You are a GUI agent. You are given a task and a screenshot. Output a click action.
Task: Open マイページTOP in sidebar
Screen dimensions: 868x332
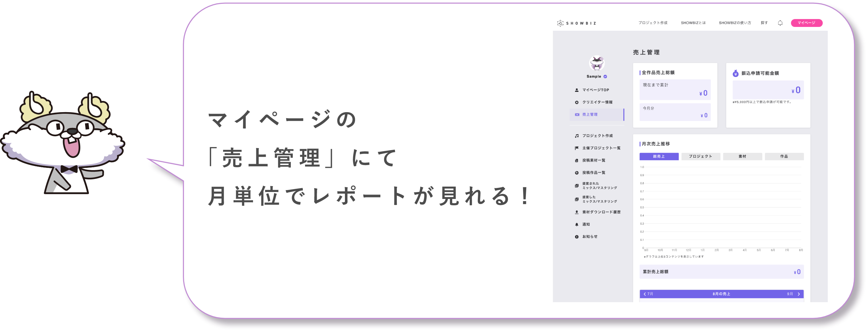(596, 90)
